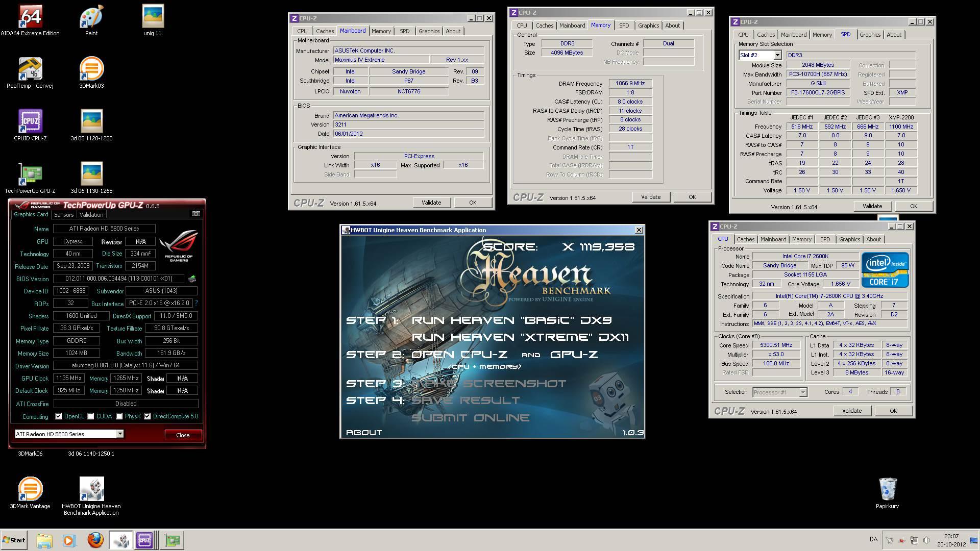Screen dimensions: 980x551
Task: Open Mainboard tab in CPU tab CPU-Z window
Action: 773,239
